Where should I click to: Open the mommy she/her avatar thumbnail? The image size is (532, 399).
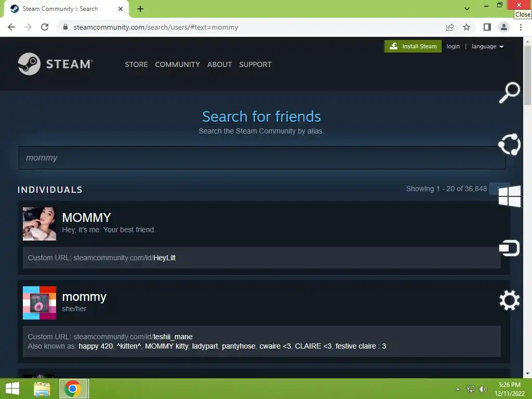39,303
